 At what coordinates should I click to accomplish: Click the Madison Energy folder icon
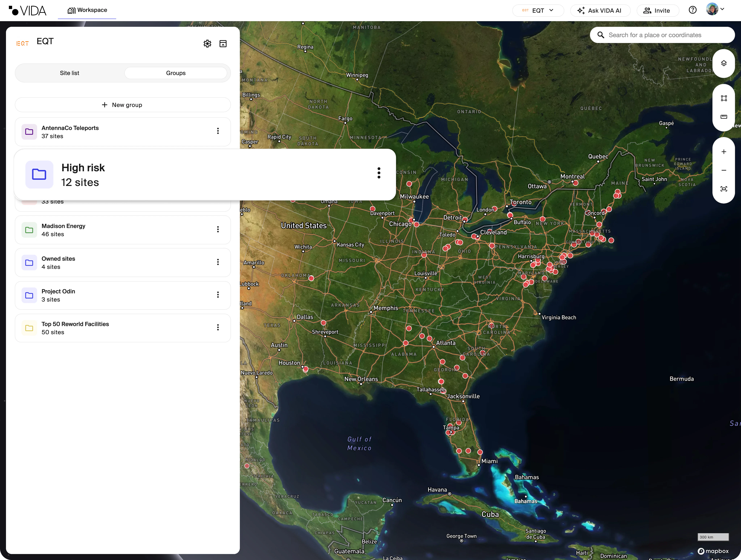(x=29, y=230)
